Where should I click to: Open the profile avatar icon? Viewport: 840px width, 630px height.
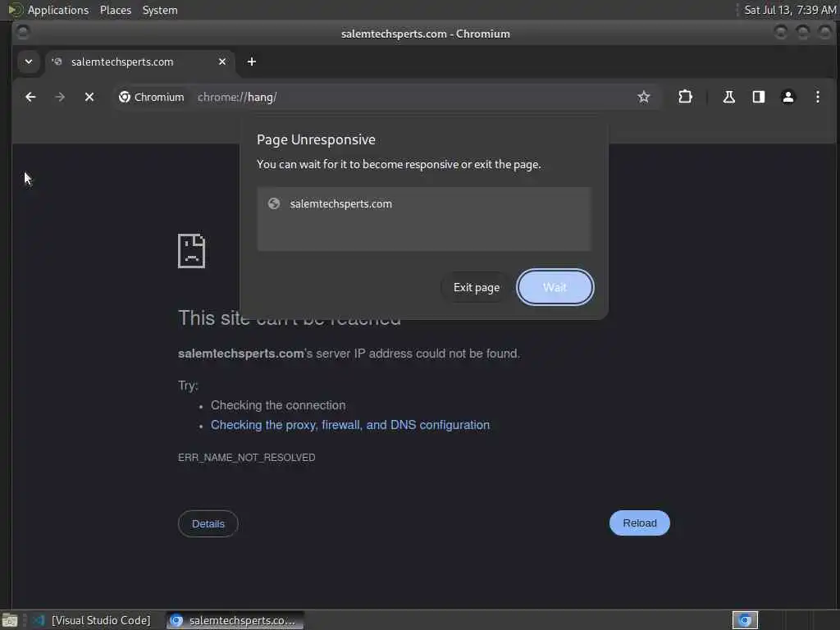point(788,97)
